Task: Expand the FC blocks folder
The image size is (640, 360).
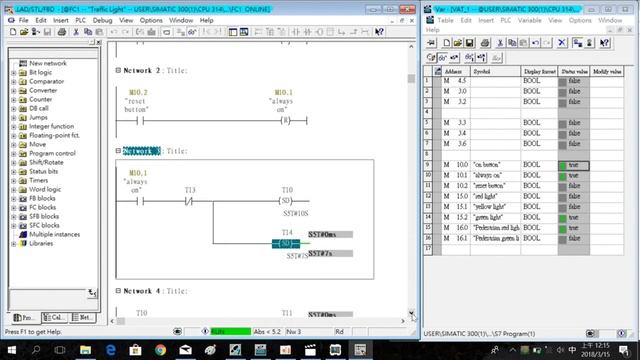Action: coord(13,207)
